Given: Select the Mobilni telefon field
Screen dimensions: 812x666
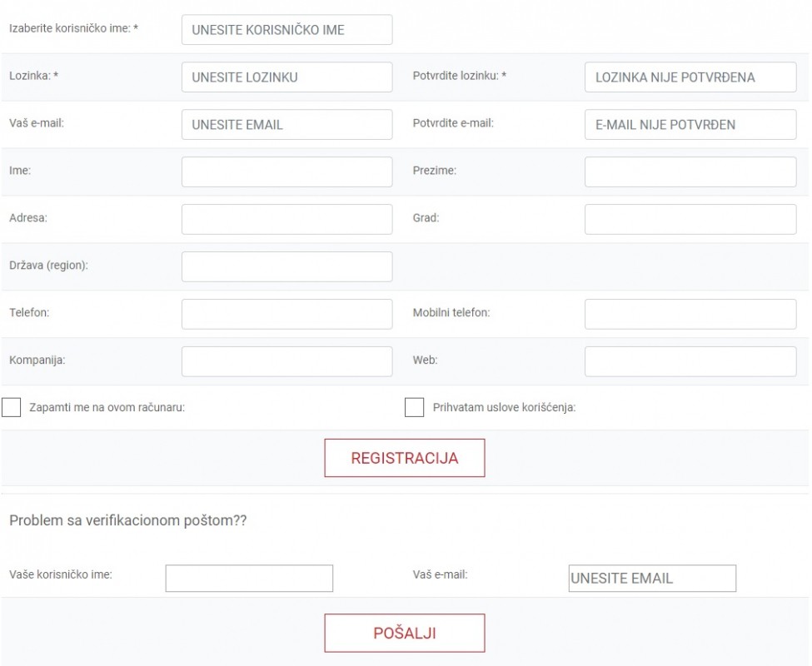Looking at the screenshot, I should [x=690, y=314].
